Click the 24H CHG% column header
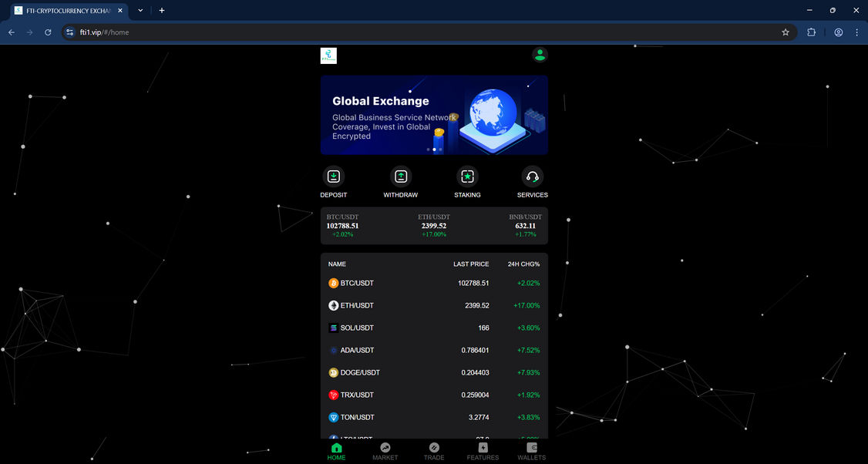 coord(523,264)
